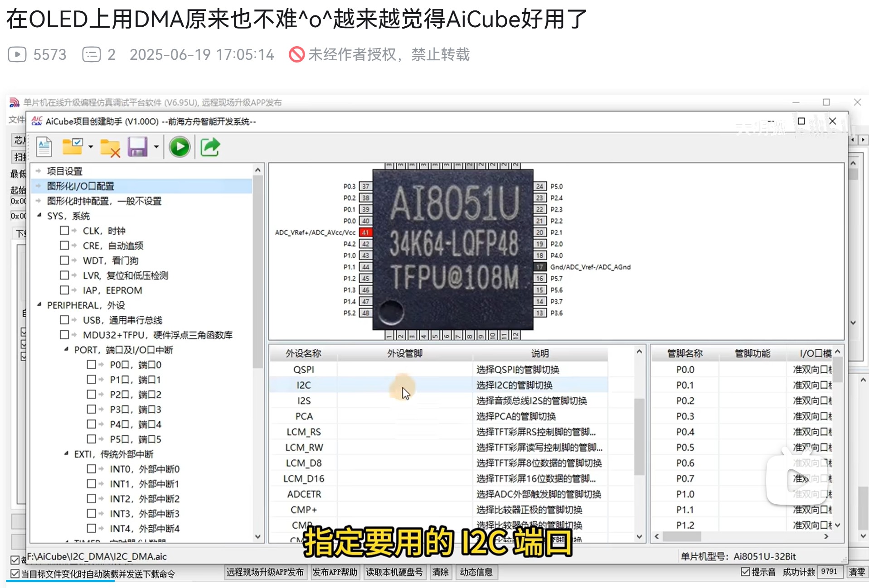Click the 读取本机硬盘号 button
This screenshot has width=869, height=588.
coord(394,572)
